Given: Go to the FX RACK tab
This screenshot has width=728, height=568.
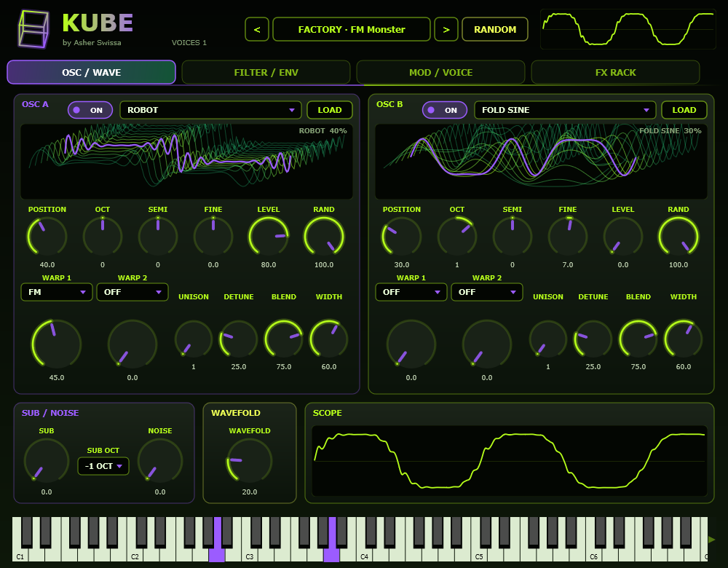Looking at the screenshot, I should pyautogui.click(x=616, y=72).
